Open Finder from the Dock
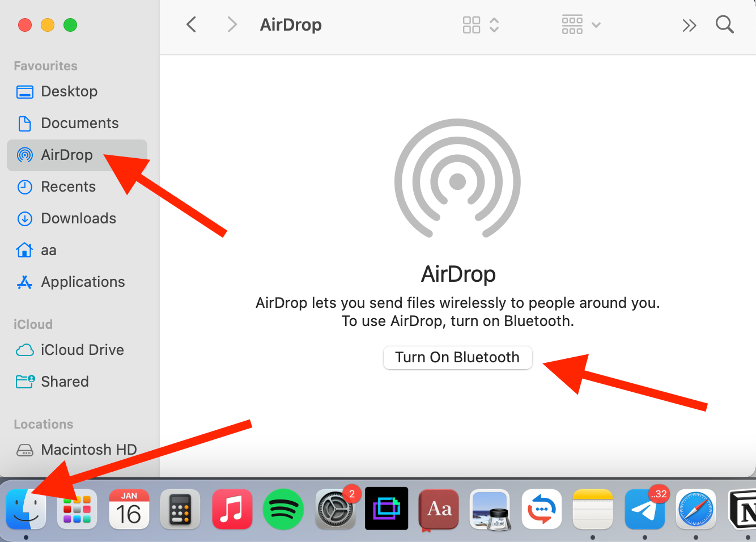Image resolution: width=756 pixels, height=542 pixels. (x=26, y=509)
